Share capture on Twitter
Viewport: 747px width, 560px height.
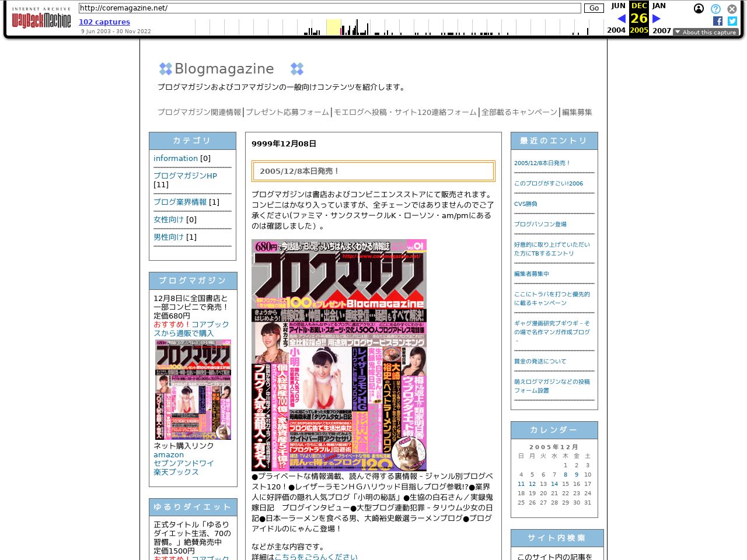[732, 21]
